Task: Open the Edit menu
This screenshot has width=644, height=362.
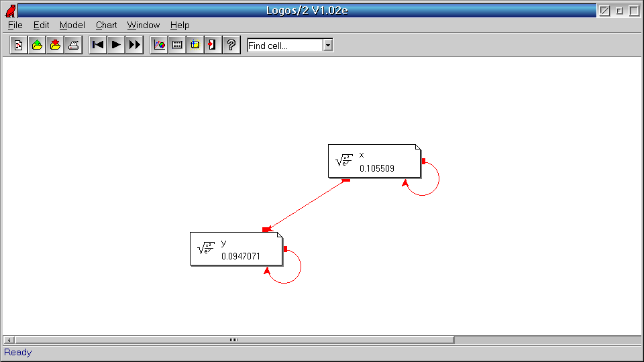Action: [42, 25]
